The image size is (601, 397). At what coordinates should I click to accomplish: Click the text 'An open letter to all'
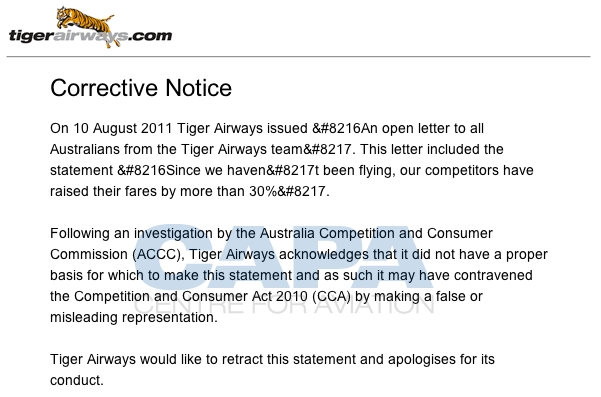coord(422,128)
